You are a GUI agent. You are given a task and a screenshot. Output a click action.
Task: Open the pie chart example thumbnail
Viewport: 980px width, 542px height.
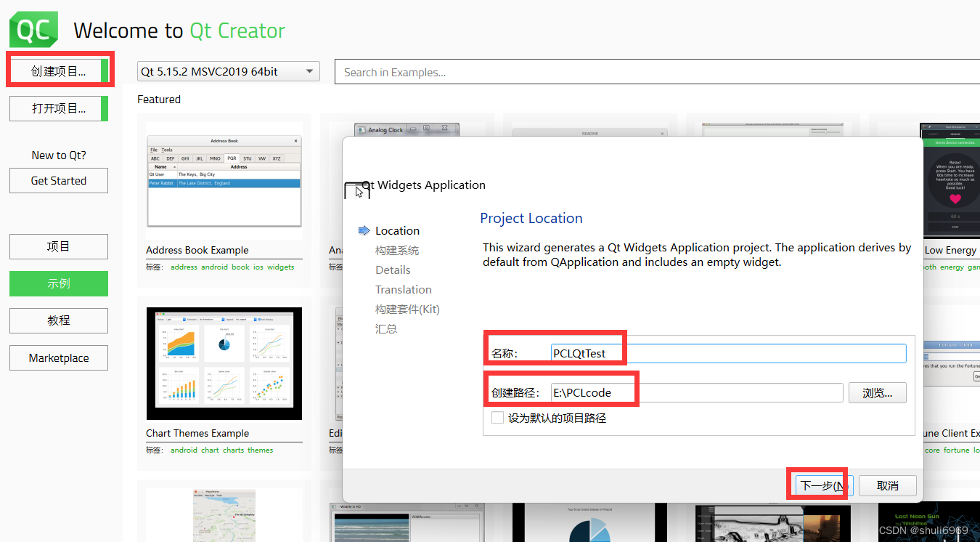590,523
